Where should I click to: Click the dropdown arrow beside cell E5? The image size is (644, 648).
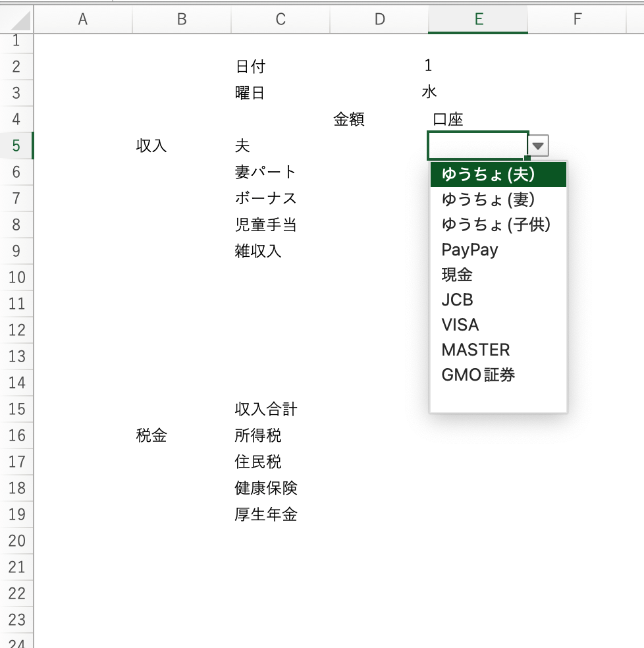pyautogui.click(x=539, y=146)
